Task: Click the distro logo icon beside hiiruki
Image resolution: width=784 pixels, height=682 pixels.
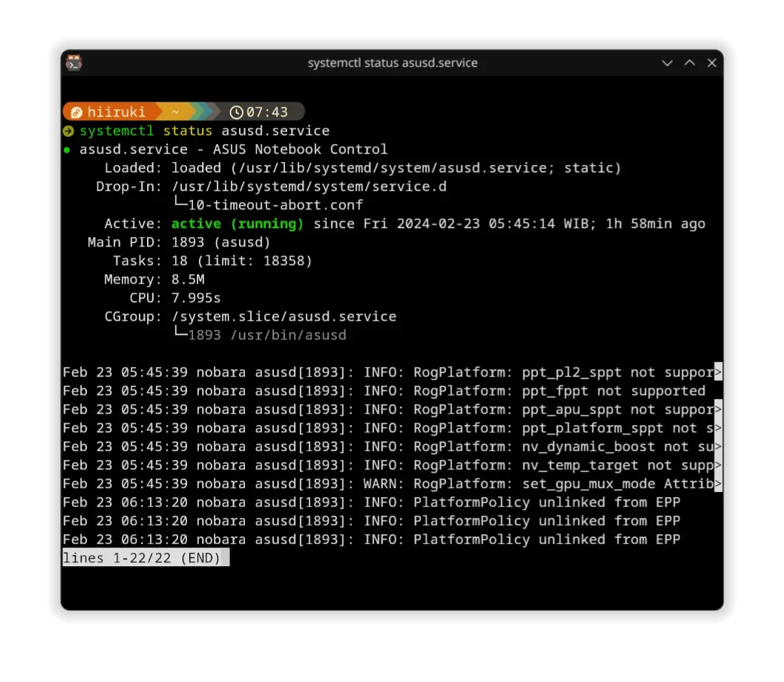Action: 76,112
